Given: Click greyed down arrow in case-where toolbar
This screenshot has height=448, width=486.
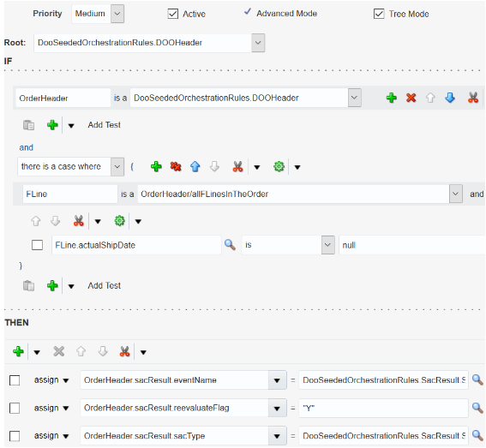Looking at the screenshot, I should pyautogui.click(x=214, y=167).
